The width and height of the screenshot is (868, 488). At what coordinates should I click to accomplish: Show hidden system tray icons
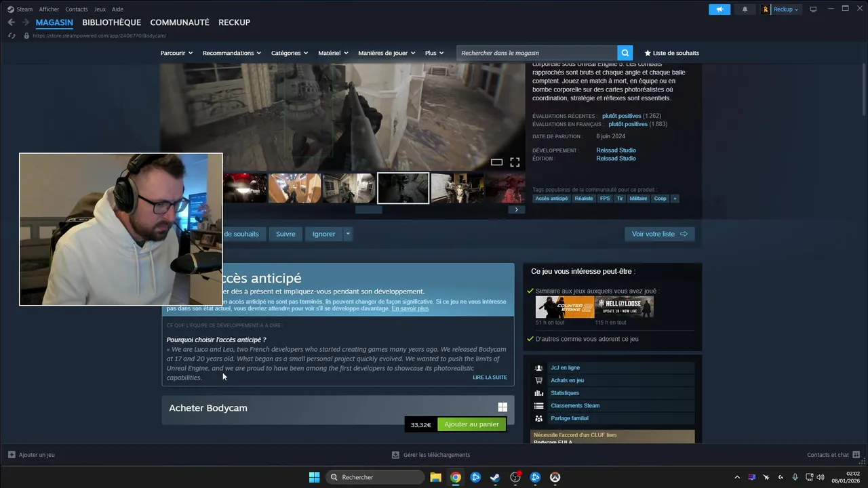pyautogui.click(x=737, y=477)
